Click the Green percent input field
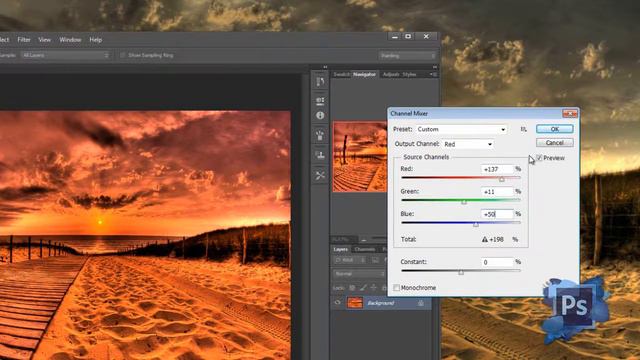The height and width of the screenshot is (360, 640). [x=497, y=191]
